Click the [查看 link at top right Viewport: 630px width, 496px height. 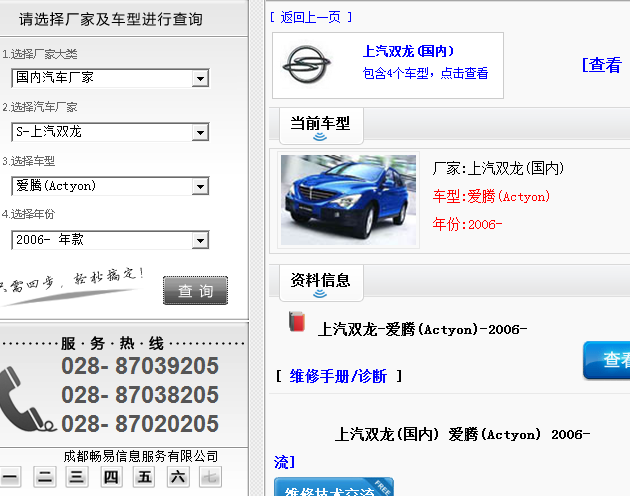[x=602, y=65]
